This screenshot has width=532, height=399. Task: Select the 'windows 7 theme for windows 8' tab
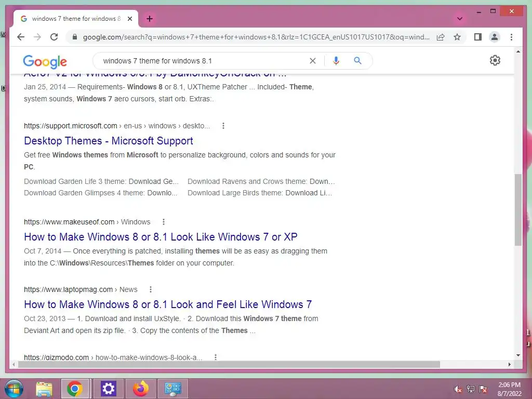click(76, 19)
